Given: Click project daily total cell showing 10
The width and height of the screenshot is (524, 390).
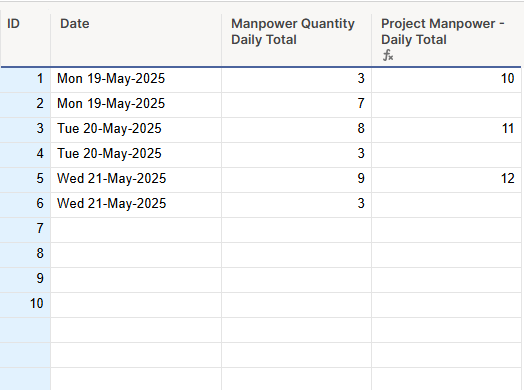Looking at the screenshot, I should (x=446, y=80).
